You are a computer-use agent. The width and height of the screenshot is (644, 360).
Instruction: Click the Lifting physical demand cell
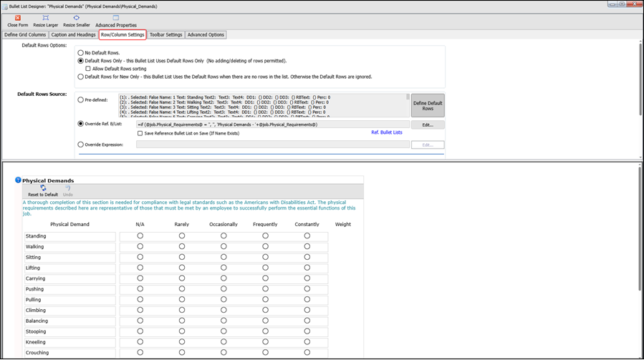[x=69, y=268]
